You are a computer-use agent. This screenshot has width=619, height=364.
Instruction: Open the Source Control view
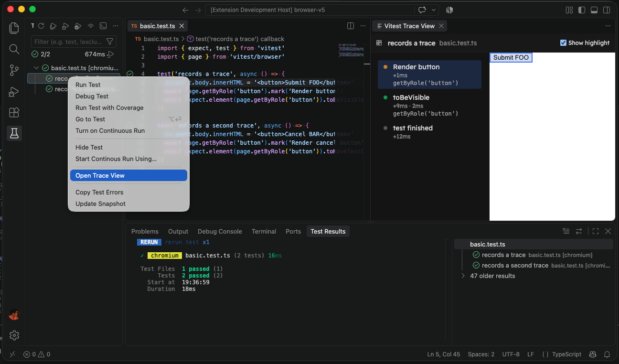14,71
